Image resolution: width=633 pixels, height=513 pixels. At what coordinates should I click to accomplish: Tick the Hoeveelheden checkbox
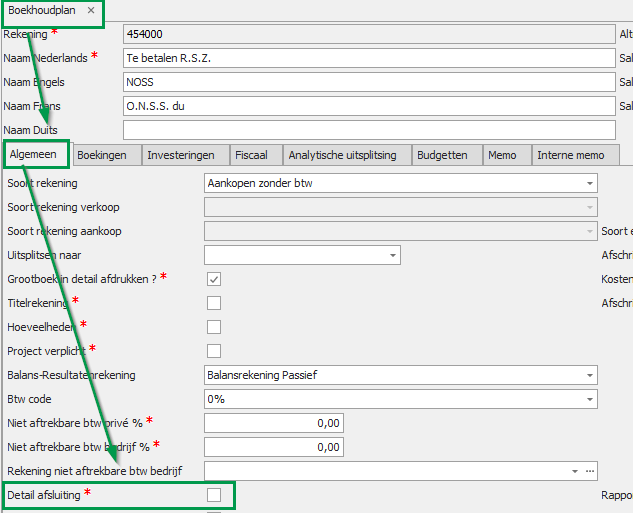214,326
